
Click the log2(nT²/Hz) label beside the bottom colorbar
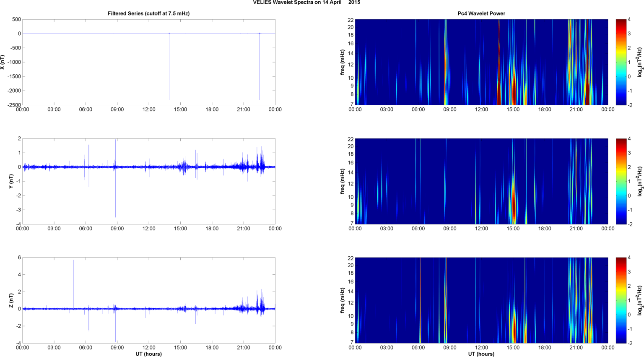click(640, 300)
